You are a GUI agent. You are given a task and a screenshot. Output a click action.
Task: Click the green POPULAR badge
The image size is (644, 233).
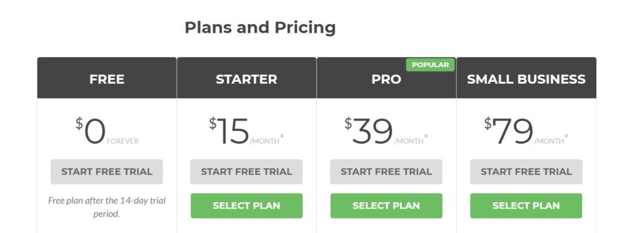coord(430,65)
